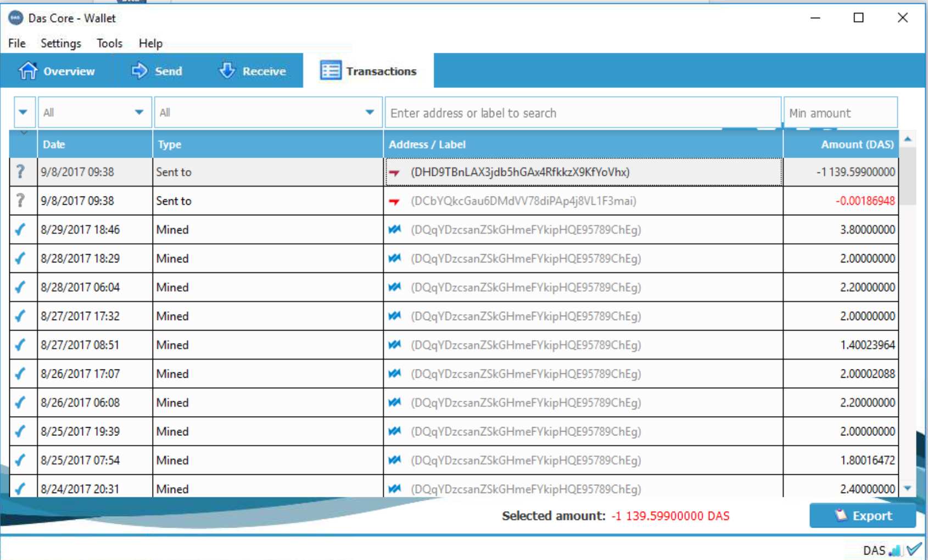
Task: Open the Overview tab
Action: [x=57, y=71]
